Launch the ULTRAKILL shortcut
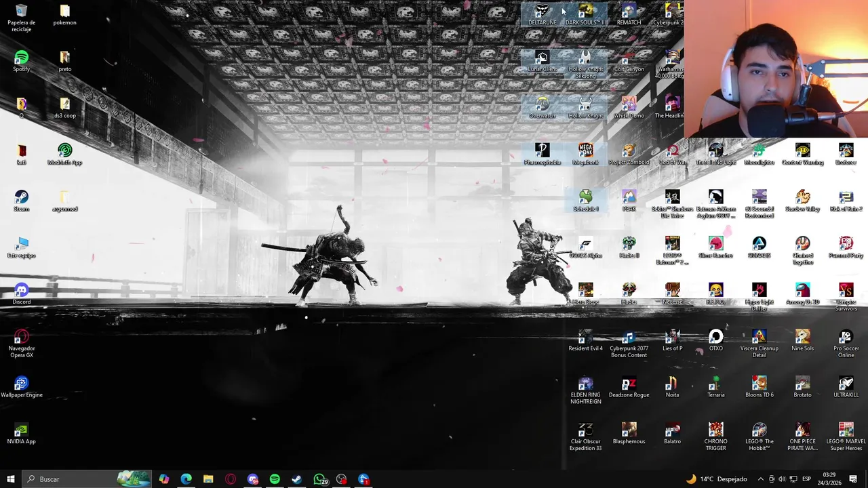This screenshot has width=868, height=488. pos(846,387)
